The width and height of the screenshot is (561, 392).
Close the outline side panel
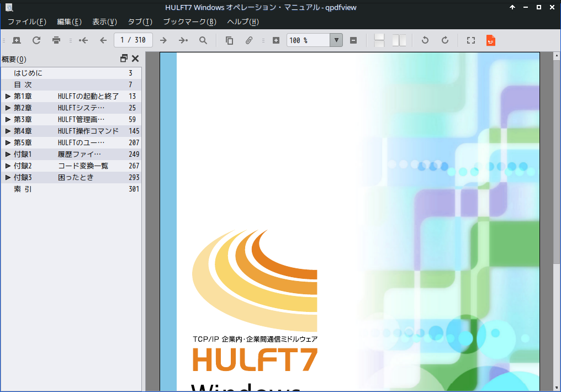coord(135,59)
